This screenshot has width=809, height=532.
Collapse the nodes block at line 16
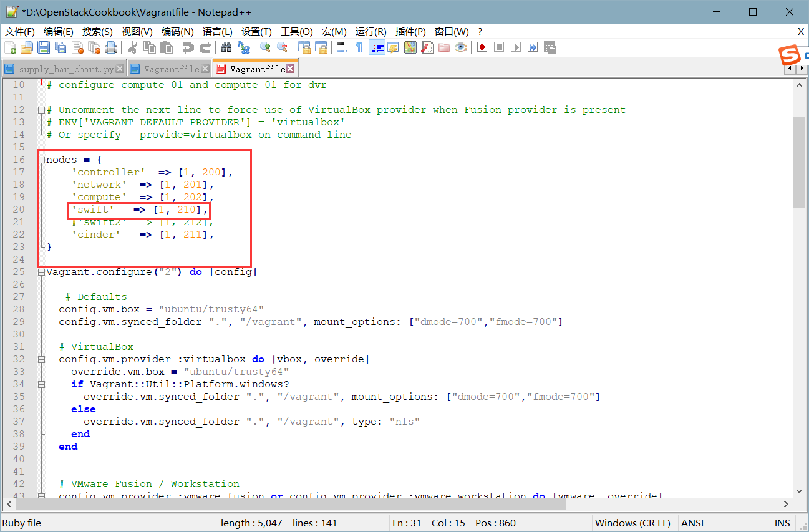coord(41,160)
